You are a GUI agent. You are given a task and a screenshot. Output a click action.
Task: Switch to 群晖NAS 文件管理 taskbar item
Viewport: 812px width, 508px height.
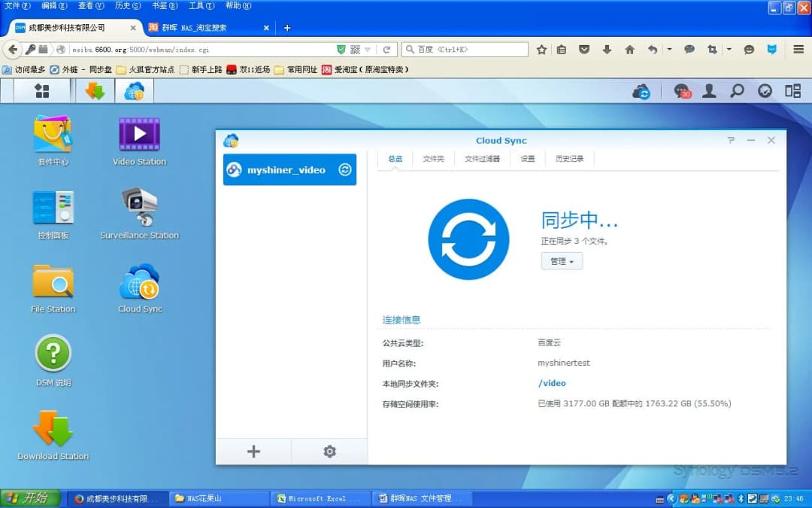pos(422,499)
